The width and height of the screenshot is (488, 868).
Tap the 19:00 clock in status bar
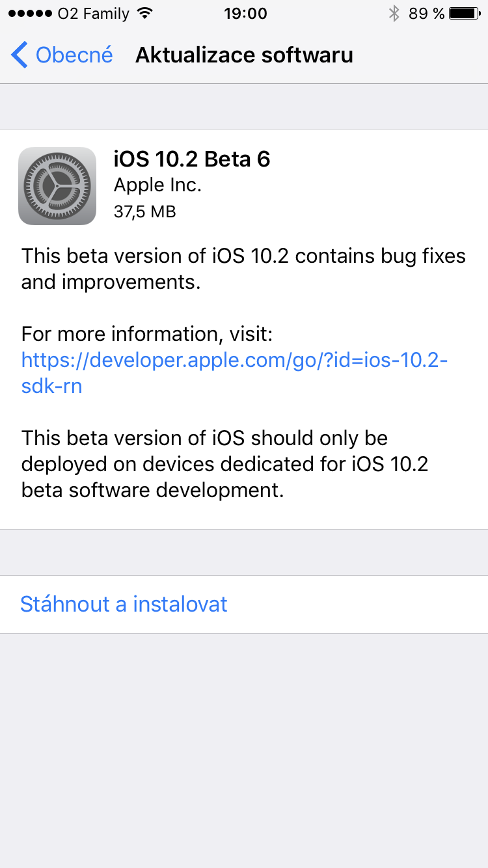click(245, 14)
